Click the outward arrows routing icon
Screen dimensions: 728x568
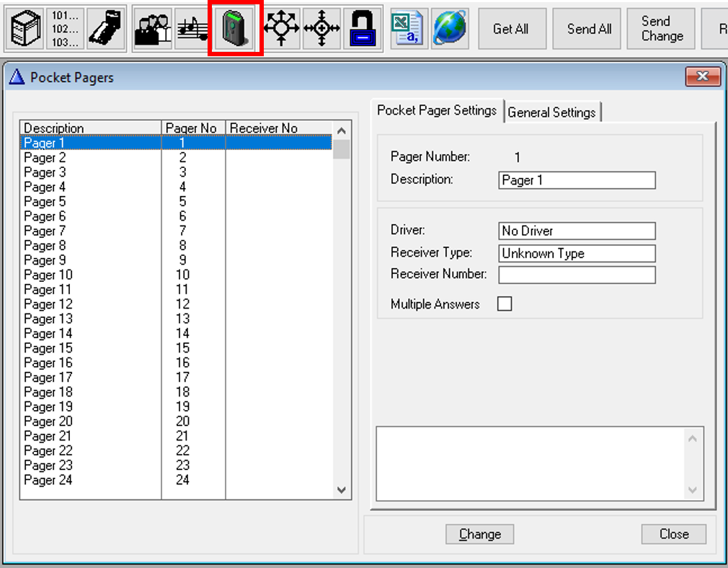281,29
